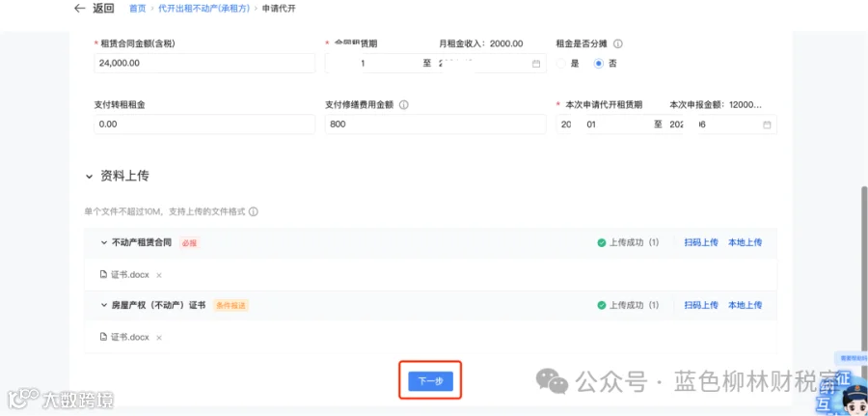Click info icon beside 支持上传的文件格式
This screenshot has width=868, height=416.
click(x=254, y=211)
